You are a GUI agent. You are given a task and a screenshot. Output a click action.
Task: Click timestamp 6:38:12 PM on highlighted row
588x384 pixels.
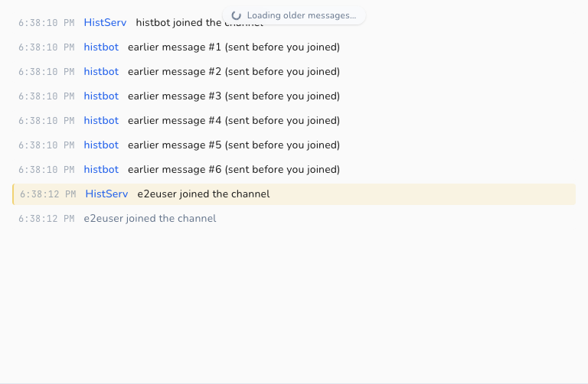(48, 194)
